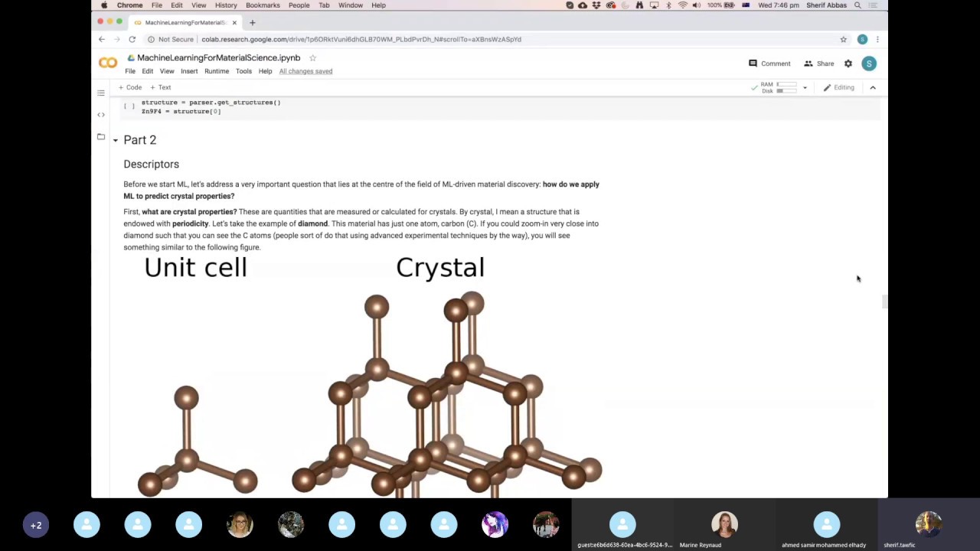
Task: Open Bookmarks menu in macOS menu bar
Action: pos(263,5)
